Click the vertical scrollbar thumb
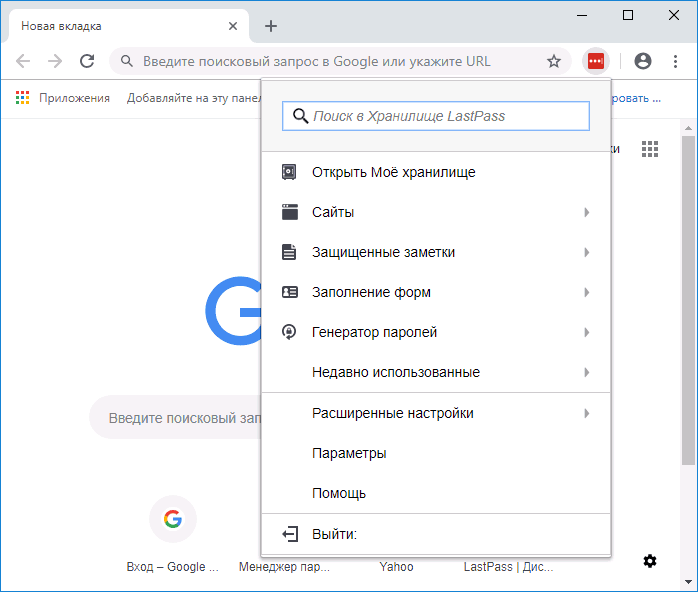Viewport: 698px width, 592px height. pyautogui.click(x=688, y=300)
